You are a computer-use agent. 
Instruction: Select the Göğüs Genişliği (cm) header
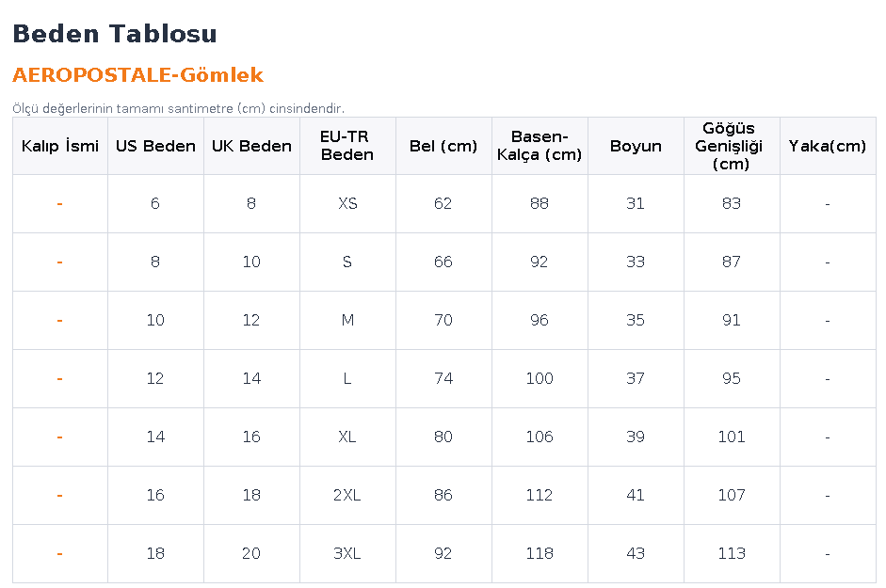click(732, 146)
